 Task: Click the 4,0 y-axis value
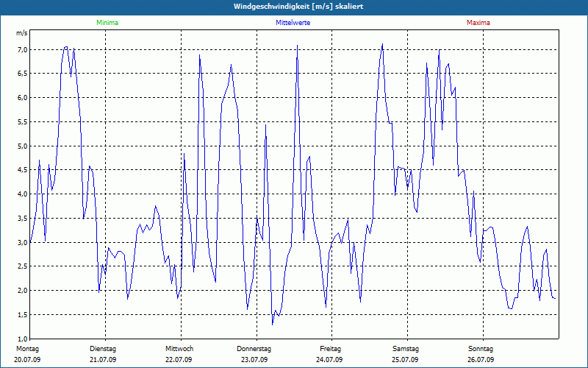pyautogui.click(x=22, y=194)
